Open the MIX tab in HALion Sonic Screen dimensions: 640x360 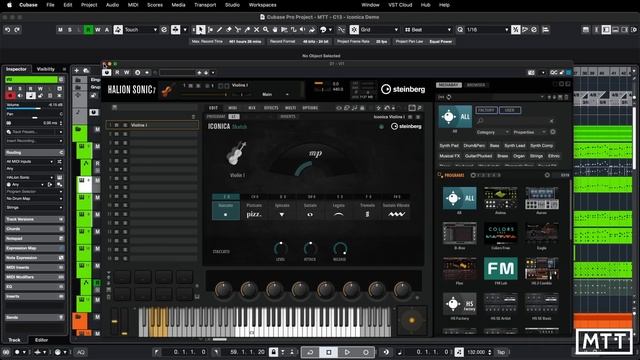[x=252, y=108]
